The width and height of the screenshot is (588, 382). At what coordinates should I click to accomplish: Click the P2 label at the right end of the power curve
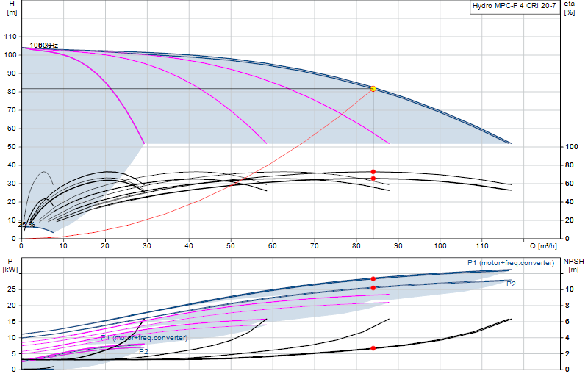(x=511, y=284)
